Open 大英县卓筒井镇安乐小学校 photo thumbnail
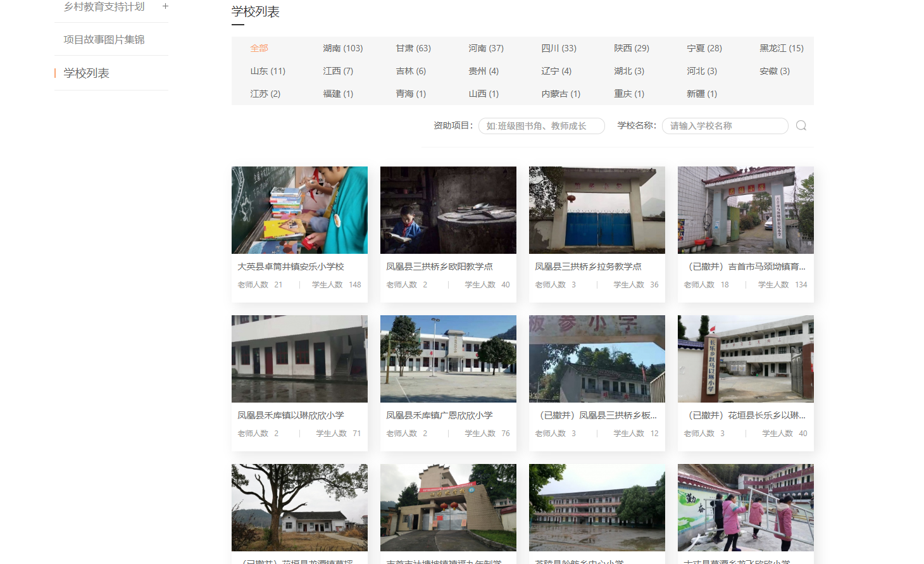The height and width of the screenshot is (564, 924). pyautogui.click(x=299, y=210)
